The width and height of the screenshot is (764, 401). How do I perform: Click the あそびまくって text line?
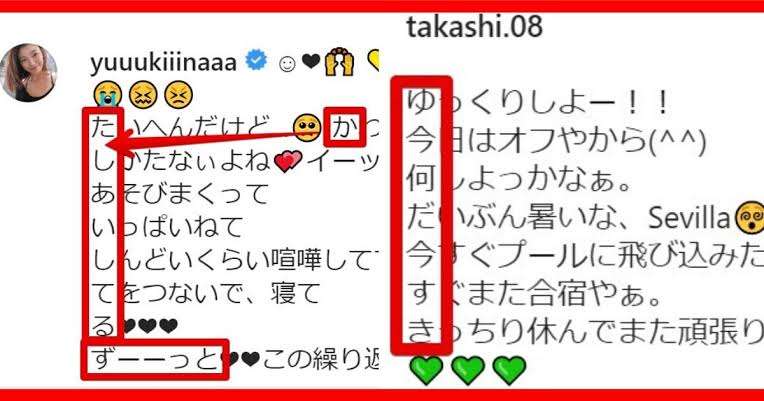[x=179, y=193]
